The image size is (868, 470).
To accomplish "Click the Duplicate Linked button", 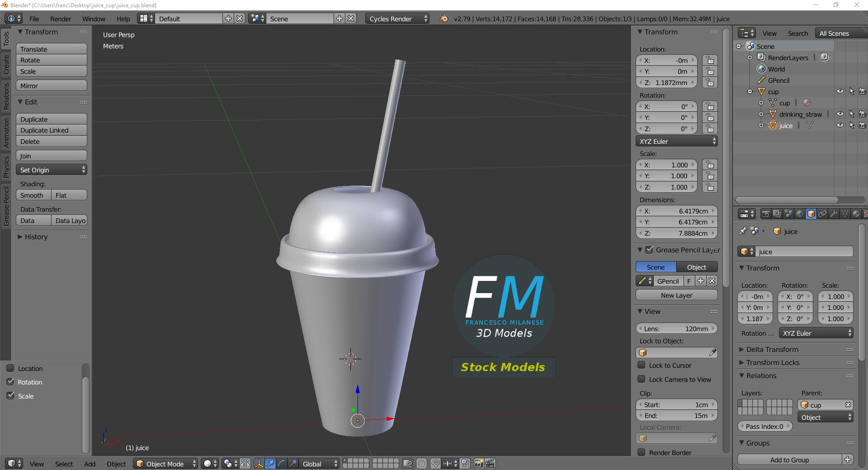I will coord(52,130).
